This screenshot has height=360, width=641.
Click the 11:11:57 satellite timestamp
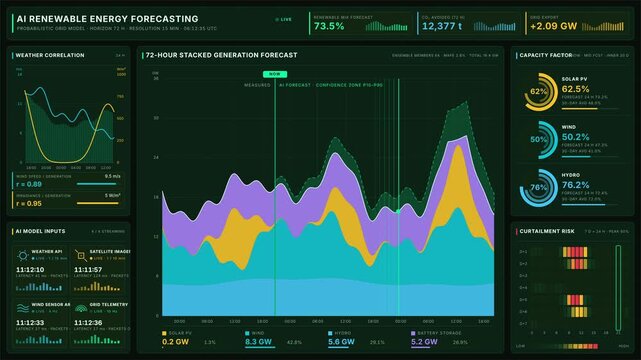(88, 270)
